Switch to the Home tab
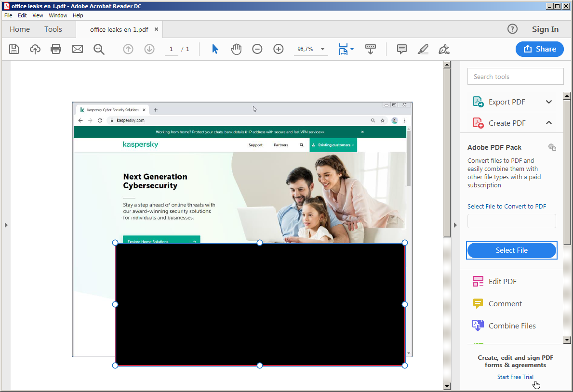This screenshot has width=573, height=392. [x=20, y=29]
